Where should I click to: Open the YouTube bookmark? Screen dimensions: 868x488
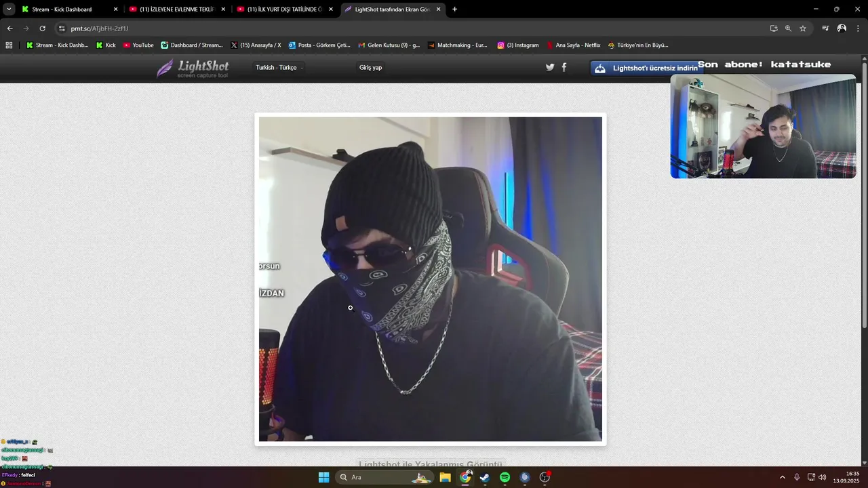coord(138,45)
